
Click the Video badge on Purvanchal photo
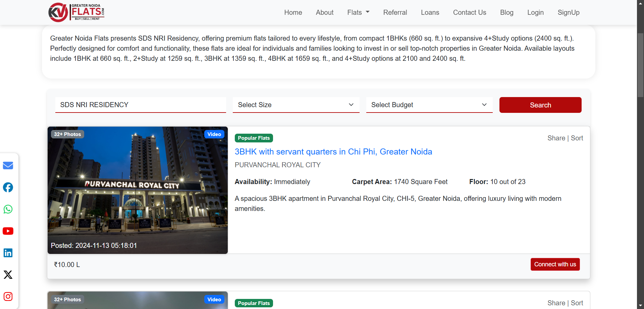(214, 134)
